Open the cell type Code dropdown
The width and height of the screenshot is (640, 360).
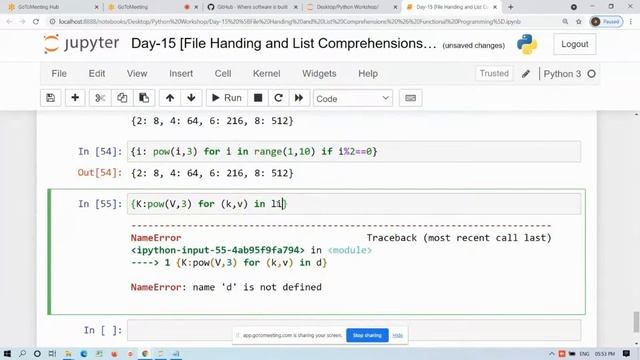[353, 98]
